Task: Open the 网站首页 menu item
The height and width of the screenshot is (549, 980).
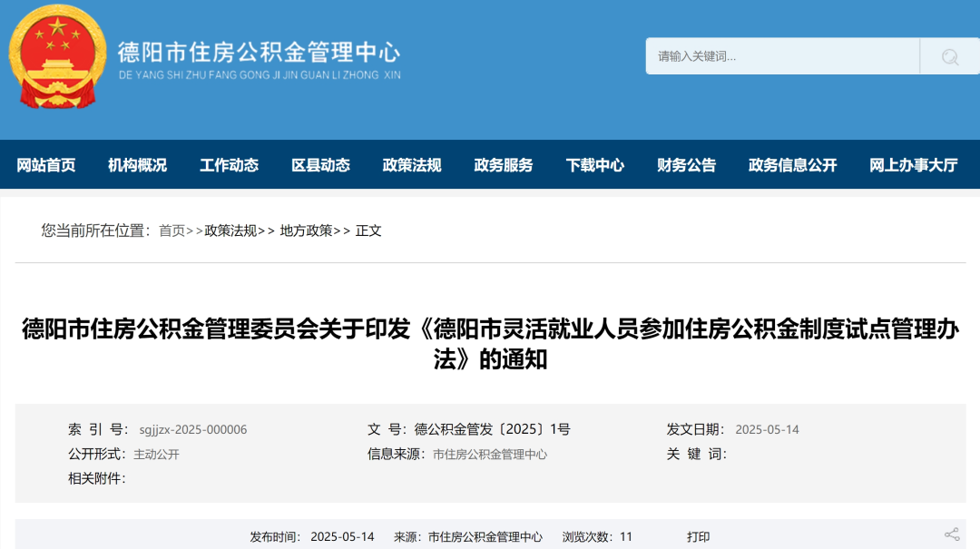Action: [46, 165]
